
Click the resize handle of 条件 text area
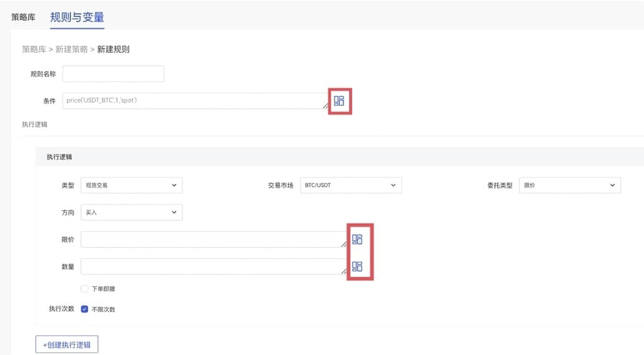[x=326, y=106]
